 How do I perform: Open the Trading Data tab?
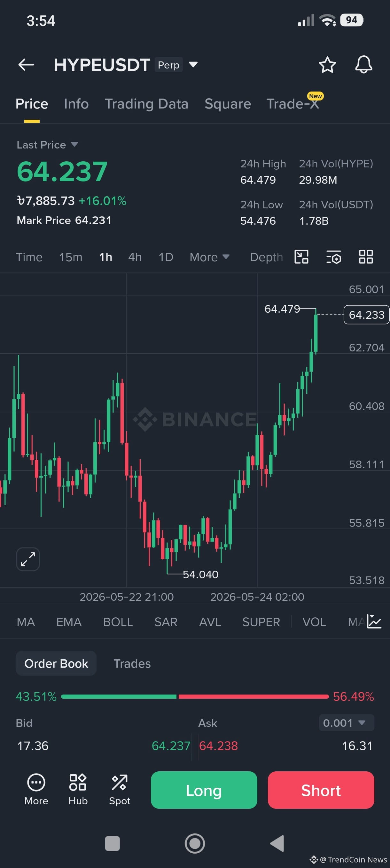pos(146,104)
